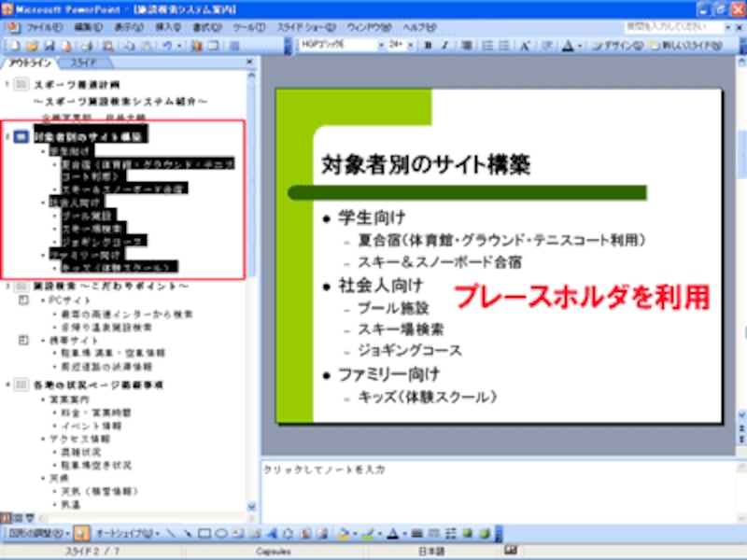Create a new blank presentation
The width and height of the screenshot is (747, 560).
14,46
